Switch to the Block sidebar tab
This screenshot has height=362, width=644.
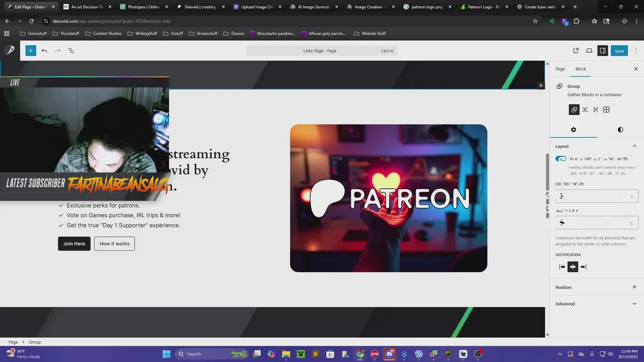[x=581, y=69]
